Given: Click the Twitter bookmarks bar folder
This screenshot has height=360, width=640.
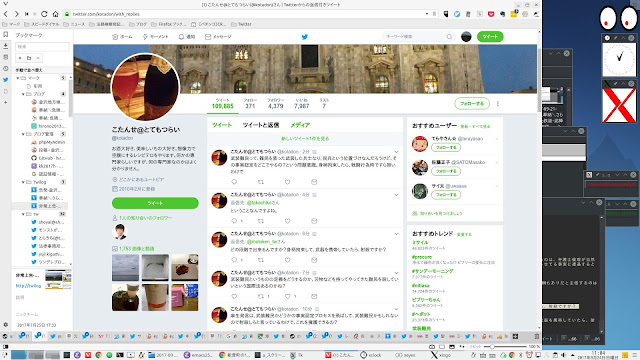Looking at the screenshot, I should [241, 24].
